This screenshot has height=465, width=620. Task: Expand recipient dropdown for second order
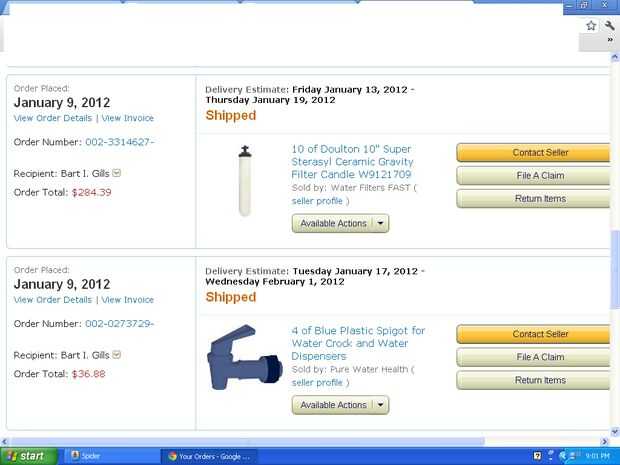click(116, 355)
